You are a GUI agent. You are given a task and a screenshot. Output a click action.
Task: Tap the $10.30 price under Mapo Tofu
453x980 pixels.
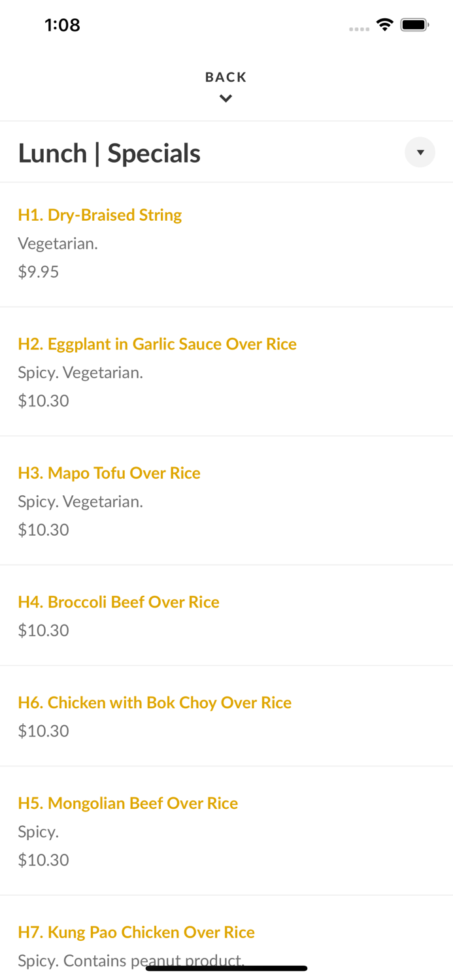43,529
